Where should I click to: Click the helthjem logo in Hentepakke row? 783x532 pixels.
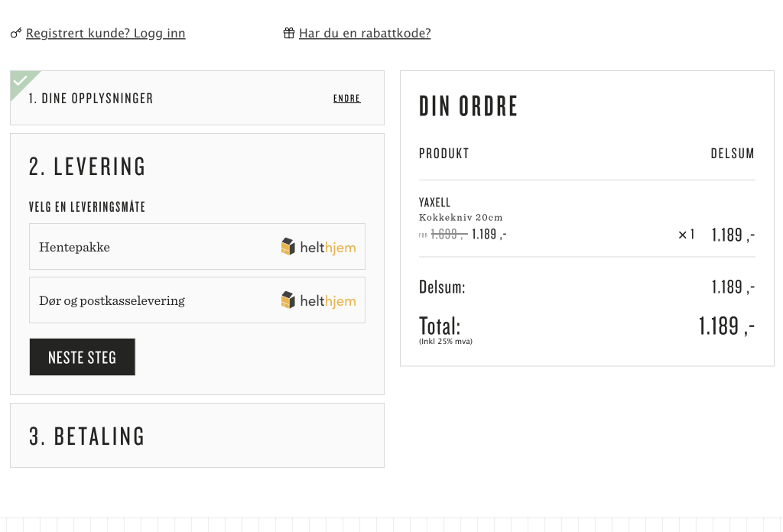[x=318, y=247]
